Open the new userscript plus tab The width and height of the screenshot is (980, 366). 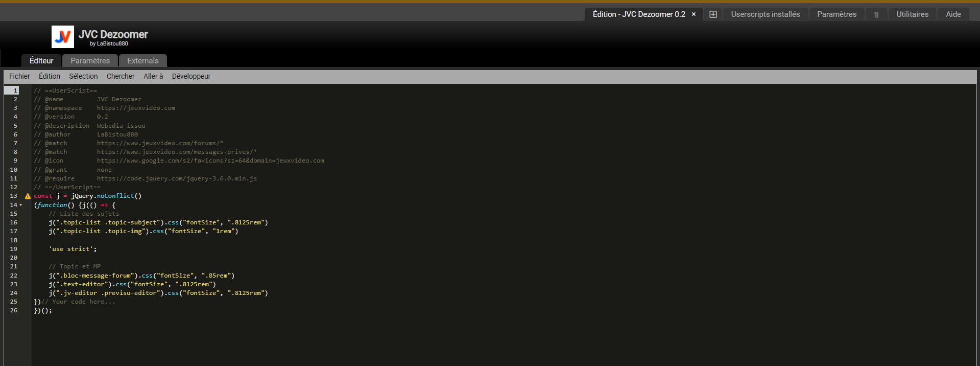point(713,14)
